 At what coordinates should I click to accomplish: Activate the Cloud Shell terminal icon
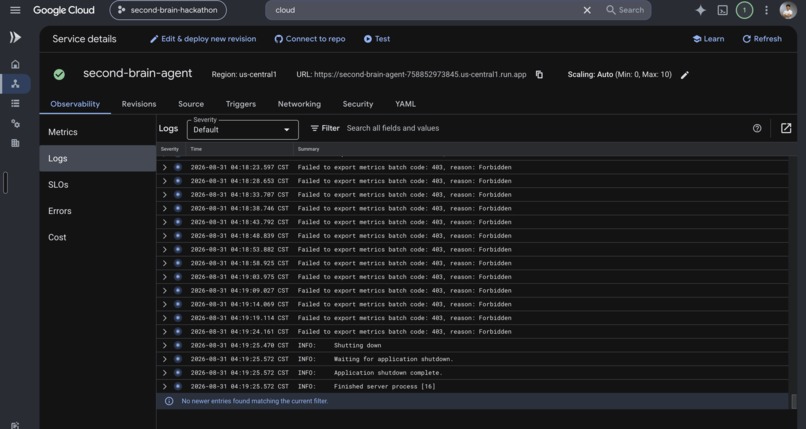(x=723, y=10)
